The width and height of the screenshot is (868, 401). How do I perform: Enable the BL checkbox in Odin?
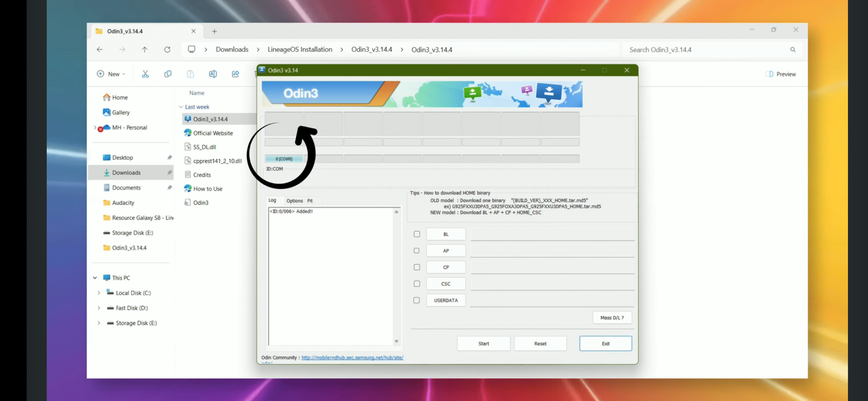417,234
